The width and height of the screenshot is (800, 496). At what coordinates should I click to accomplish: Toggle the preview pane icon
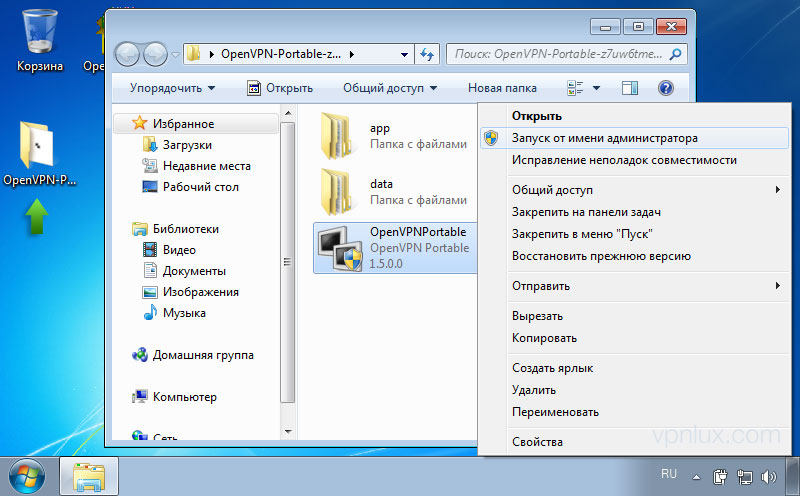(630, 88)
